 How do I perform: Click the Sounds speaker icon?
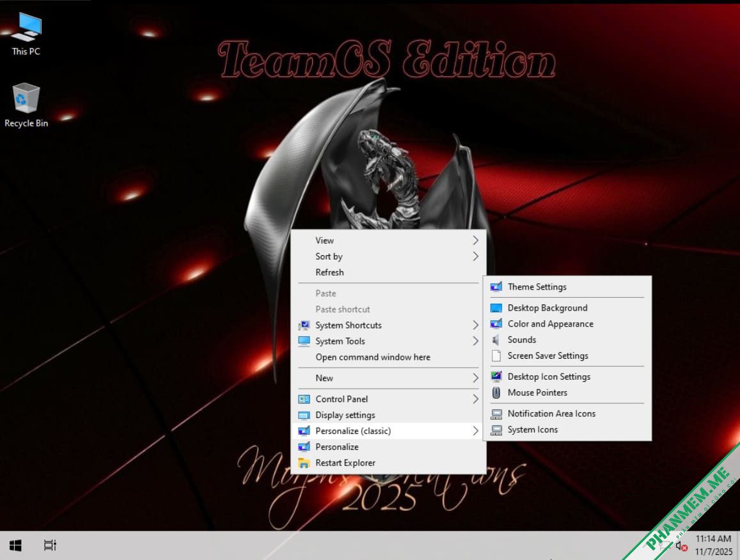[x=496, y=339]
